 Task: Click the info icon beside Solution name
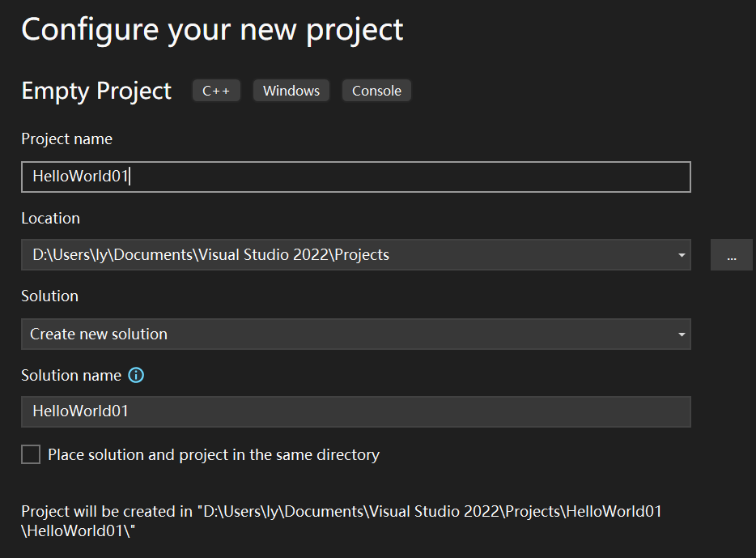[137, 375]
